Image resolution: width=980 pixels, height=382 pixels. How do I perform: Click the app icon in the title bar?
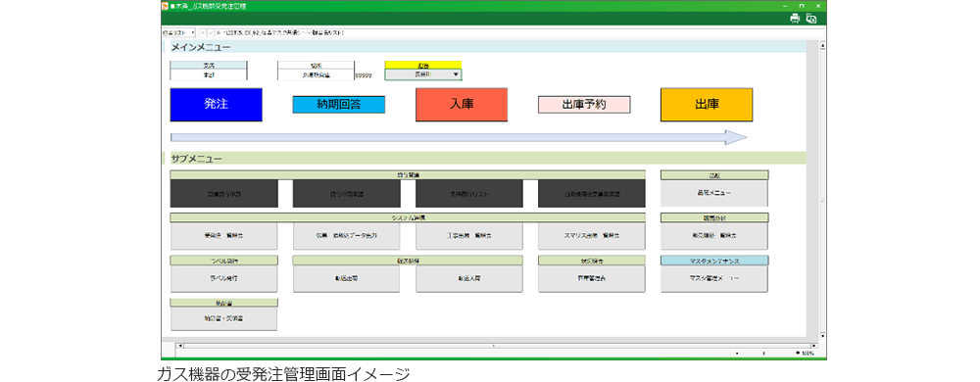[x=165, y=5]
